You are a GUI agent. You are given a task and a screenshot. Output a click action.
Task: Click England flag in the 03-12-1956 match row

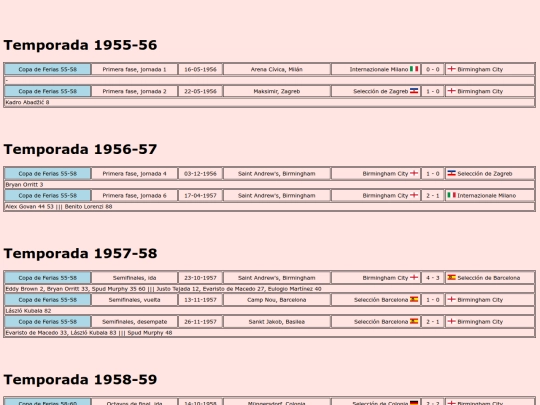414,173
